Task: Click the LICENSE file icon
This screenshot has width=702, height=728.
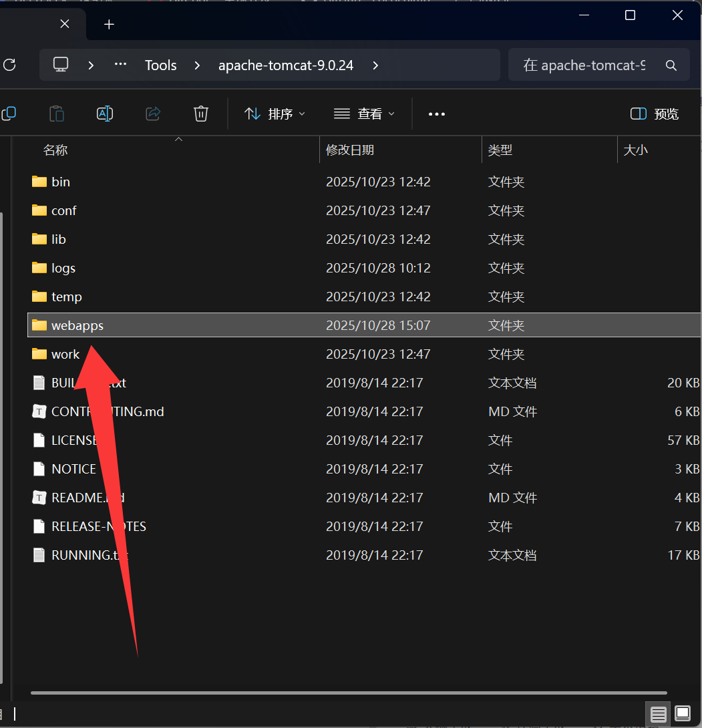Action: tap(39, 440)
